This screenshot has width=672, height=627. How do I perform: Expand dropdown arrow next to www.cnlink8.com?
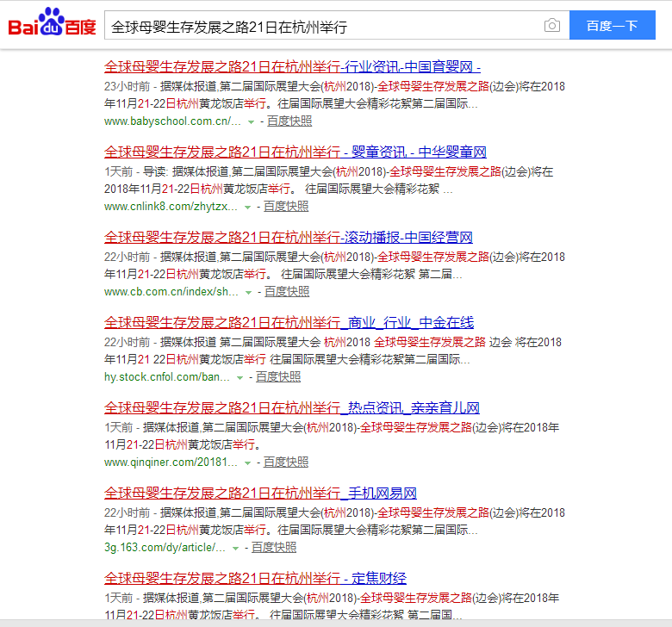pyautogui.click(x=247, y=208)
